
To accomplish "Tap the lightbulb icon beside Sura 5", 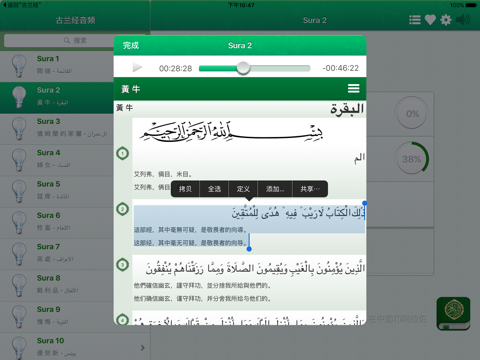I will pyautogui.click(x=19, y=191).
